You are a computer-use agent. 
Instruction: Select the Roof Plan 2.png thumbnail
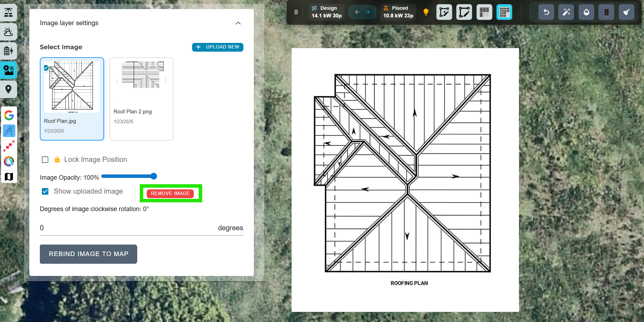coord(141,99)
